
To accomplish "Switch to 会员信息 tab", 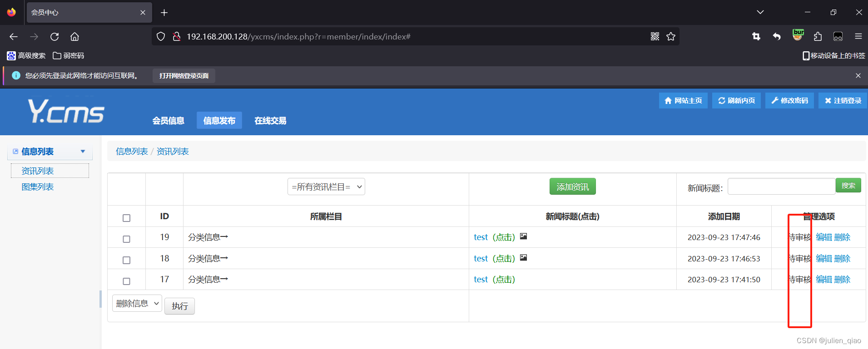I will tap(169, 121).
